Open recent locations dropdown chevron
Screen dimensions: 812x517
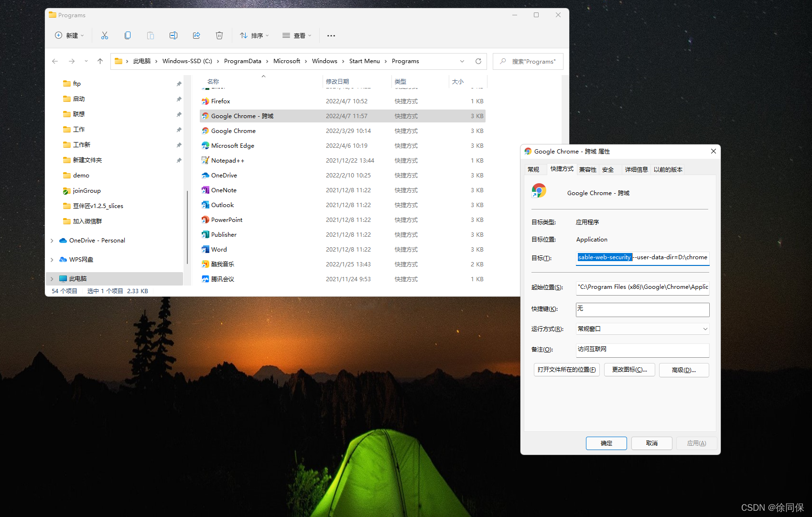pyautogui.click(x=86, y=61)
